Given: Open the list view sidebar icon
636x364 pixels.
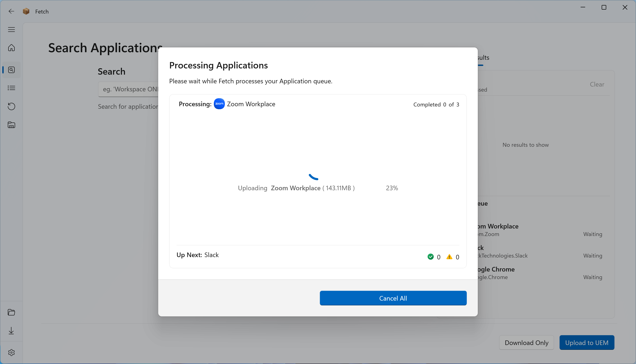Looking at the screenshot, I should [11, 88].
